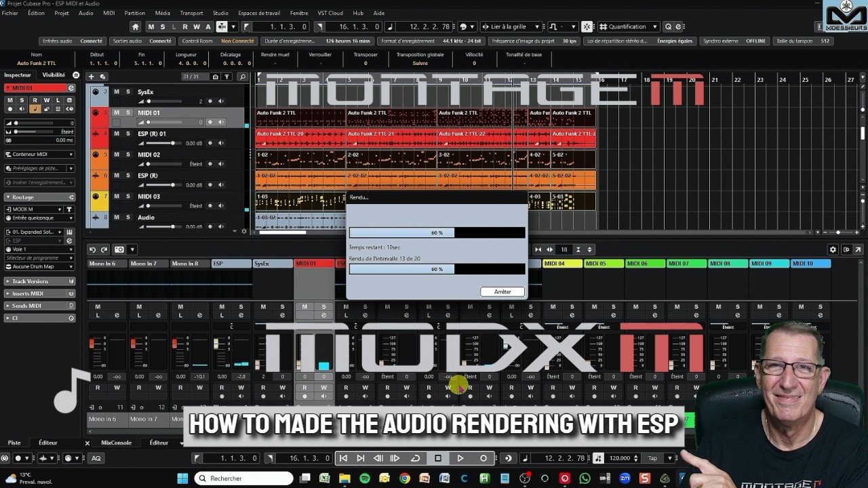Click 'Entrées audio Connecté' status
The height and width of the screenshot is (488, 868).
pos(72,41)
